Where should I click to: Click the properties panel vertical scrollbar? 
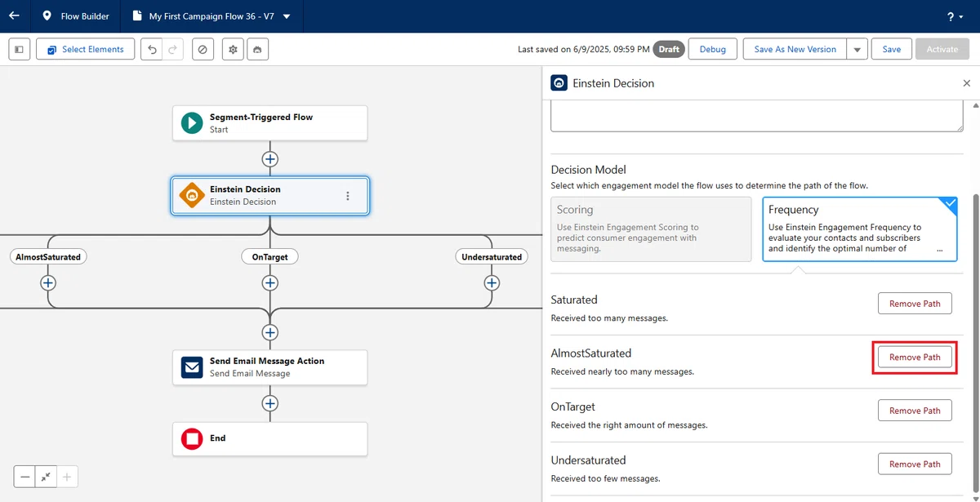pos(975,343)
